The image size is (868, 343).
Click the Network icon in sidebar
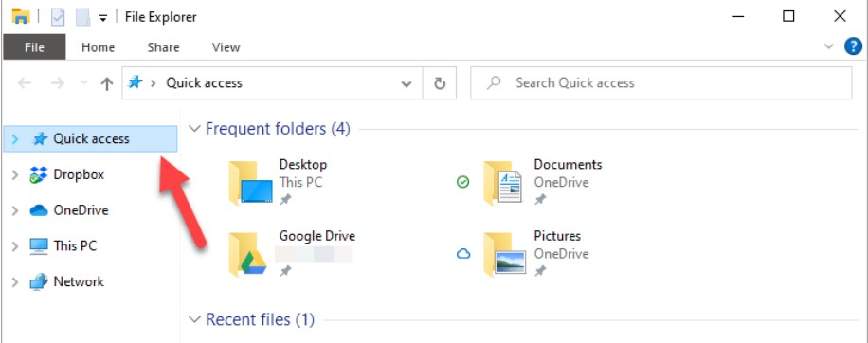pos(39,281)
